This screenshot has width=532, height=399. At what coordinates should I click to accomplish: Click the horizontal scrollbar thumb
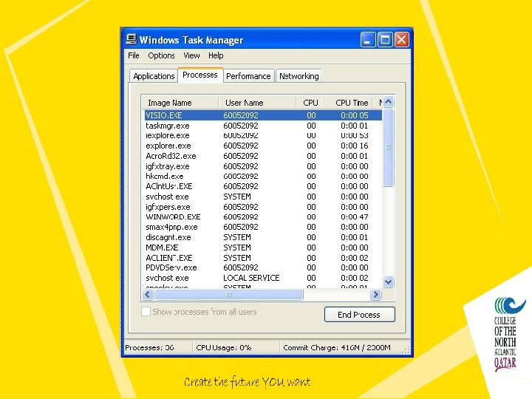(228, 295)
